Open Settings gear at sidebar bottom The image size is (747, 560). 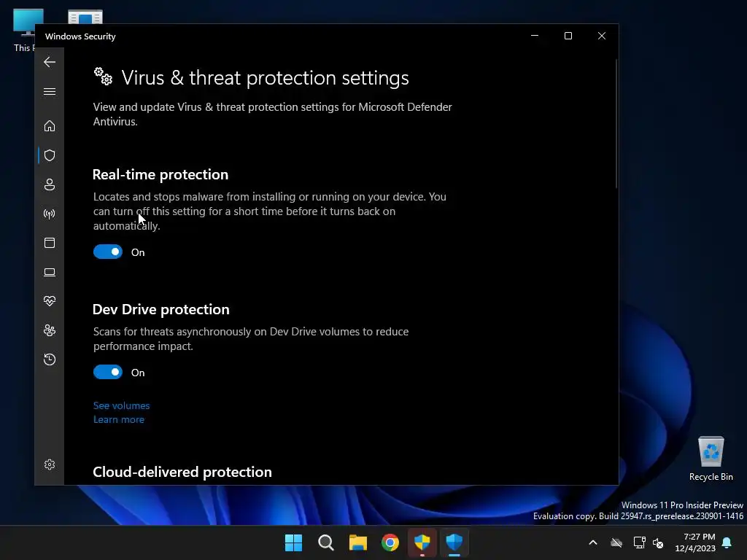50,464
